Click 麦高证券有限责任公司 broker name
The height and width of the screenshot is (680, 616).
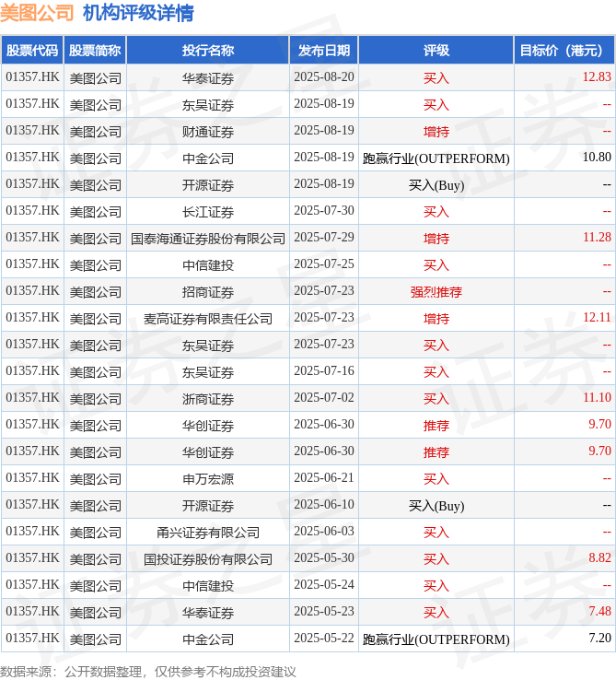[208, 319]
